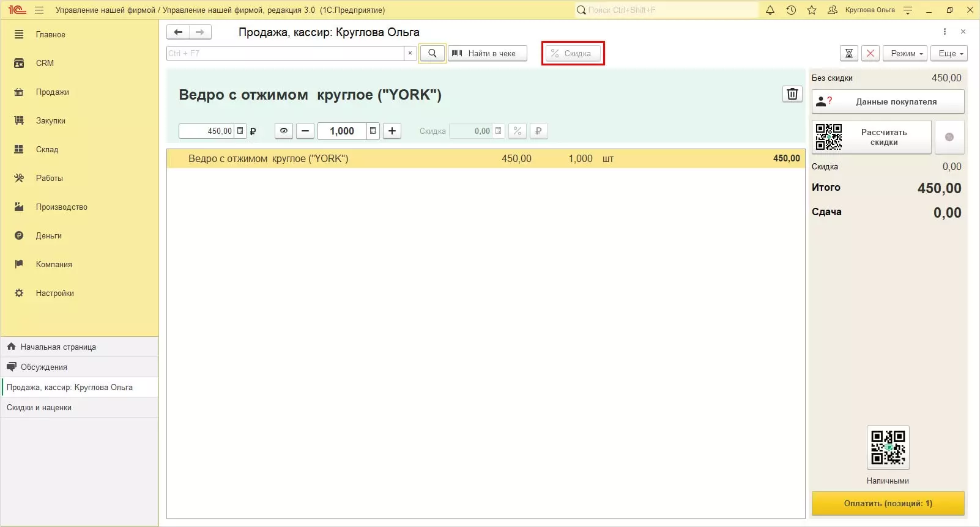Expand the Режим dropdown

pos(905,53)
